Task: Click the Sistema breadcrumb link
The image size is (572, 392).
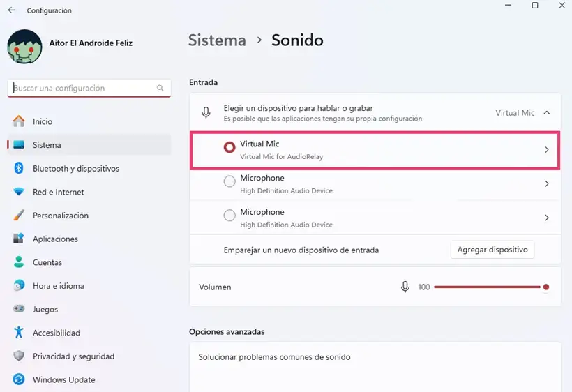Action: click(x=217, y=40)
